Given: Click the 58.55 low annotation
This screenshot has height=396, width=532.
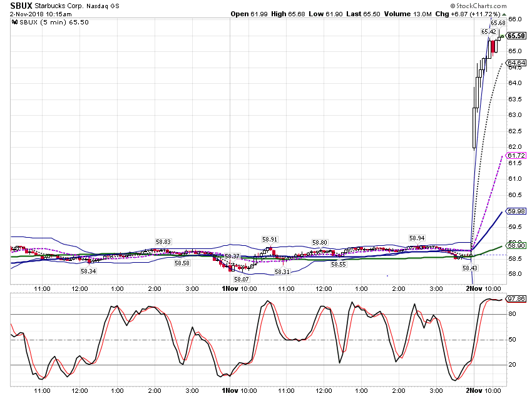Looking at the screenshot, I should pyautogui.click(x=338, y=265).
